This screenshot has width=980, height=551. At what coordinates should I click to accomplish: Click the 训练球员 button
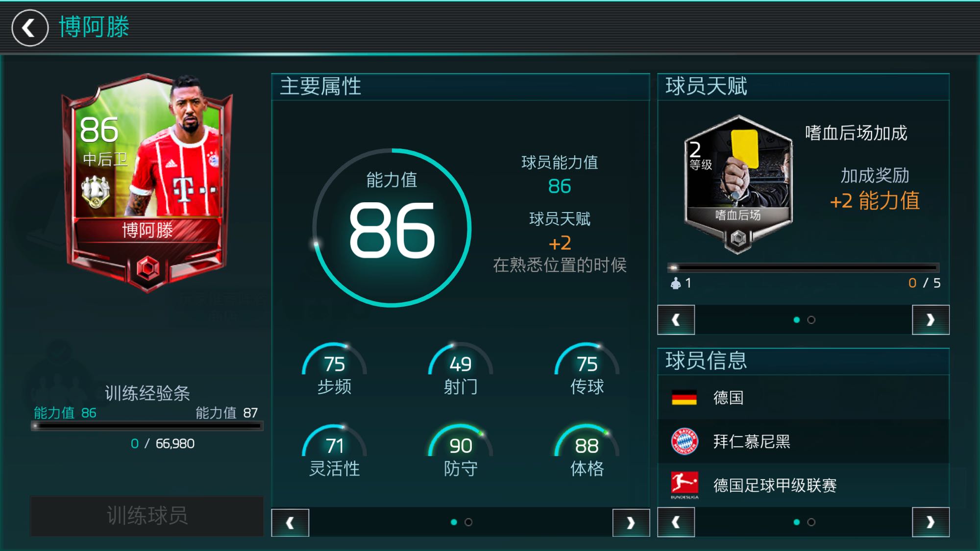point(147,516)
